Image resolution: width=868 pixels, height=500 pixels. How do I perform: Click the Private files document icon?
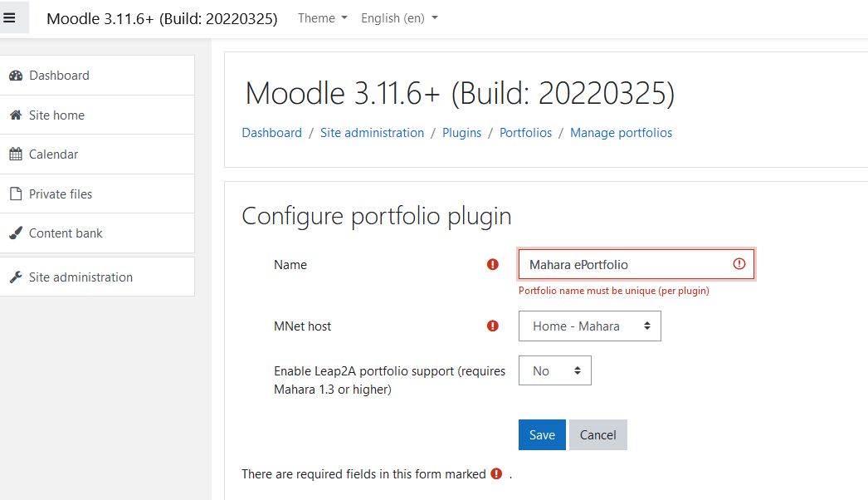(x=16, y=194)
